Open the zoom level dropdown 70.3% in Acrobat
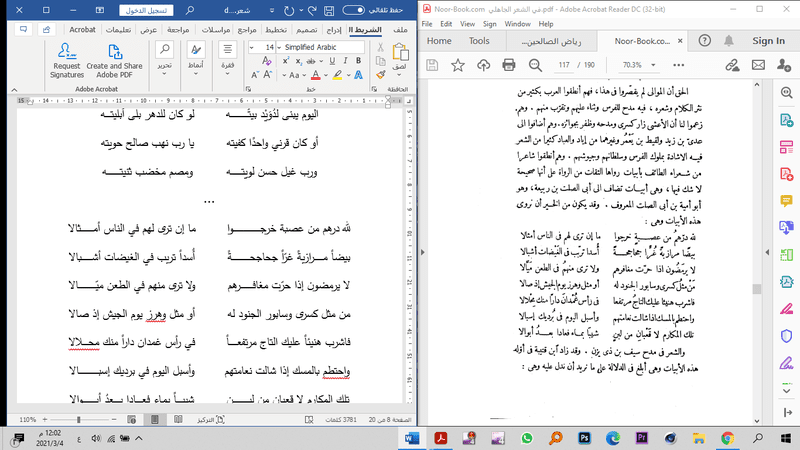The height and width of the screenshot is (450, 800). pos(653,65)
